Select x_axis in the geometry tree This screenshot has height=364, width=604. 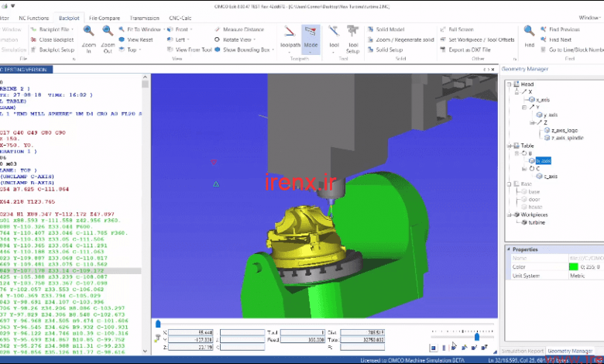[x=543, y=99]
